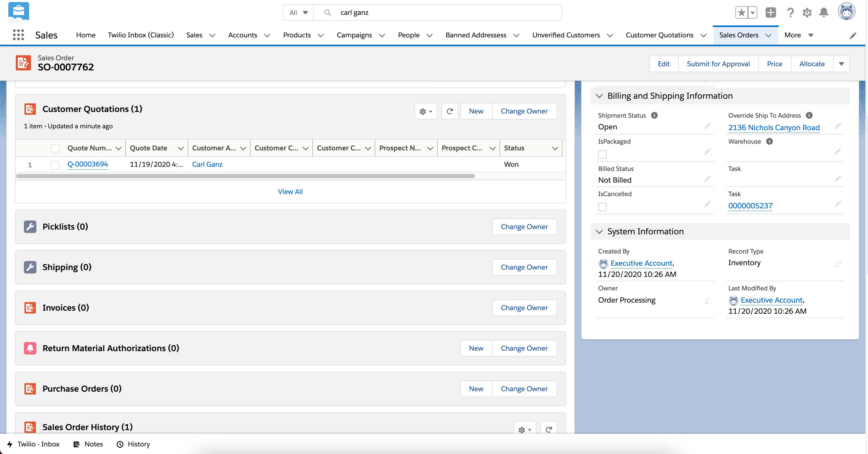Open the People tab
This screenshot has width=868, height=454.
click(409, 35)
